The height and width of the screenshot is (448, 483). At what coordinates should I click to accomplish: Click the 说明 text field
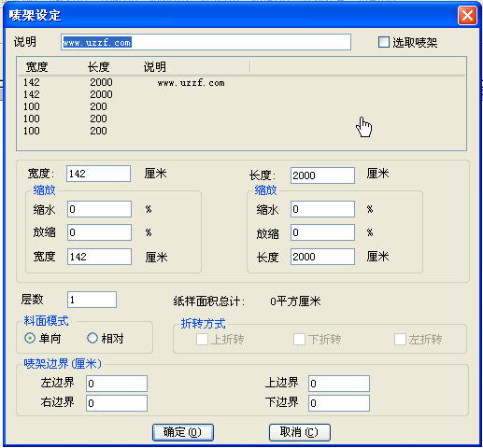206,42
